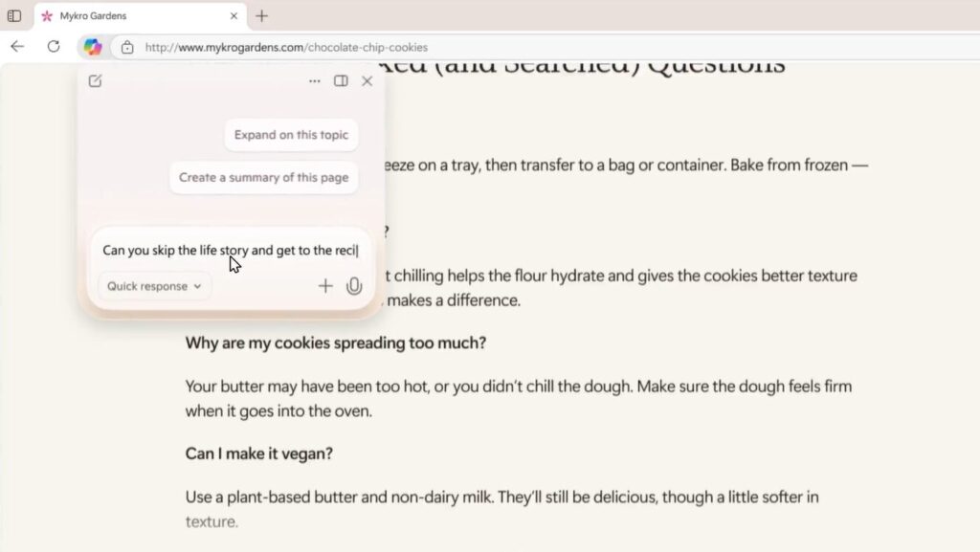Click the address bar URL

click(286, 48)
